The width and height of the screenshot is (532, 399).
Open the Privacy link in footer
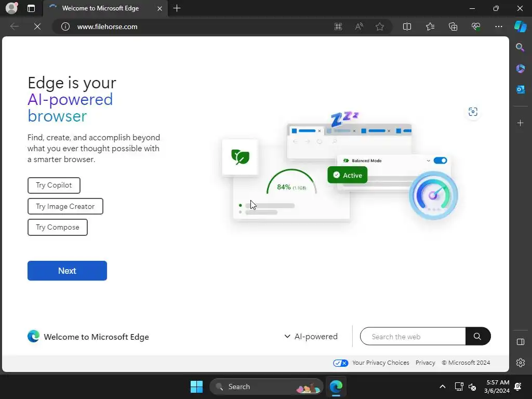(425, 363)
